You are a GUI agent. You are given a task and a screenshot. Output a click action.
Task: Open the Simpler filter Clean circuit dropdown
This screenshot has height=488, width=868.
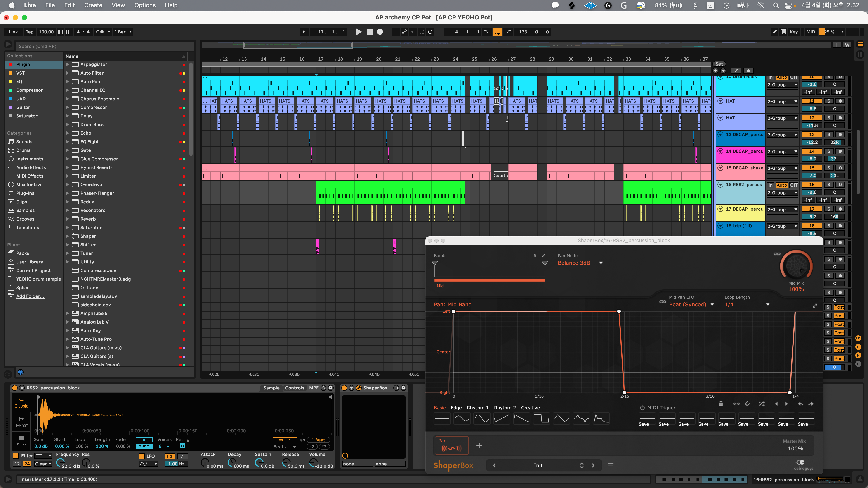click(43, 464)
